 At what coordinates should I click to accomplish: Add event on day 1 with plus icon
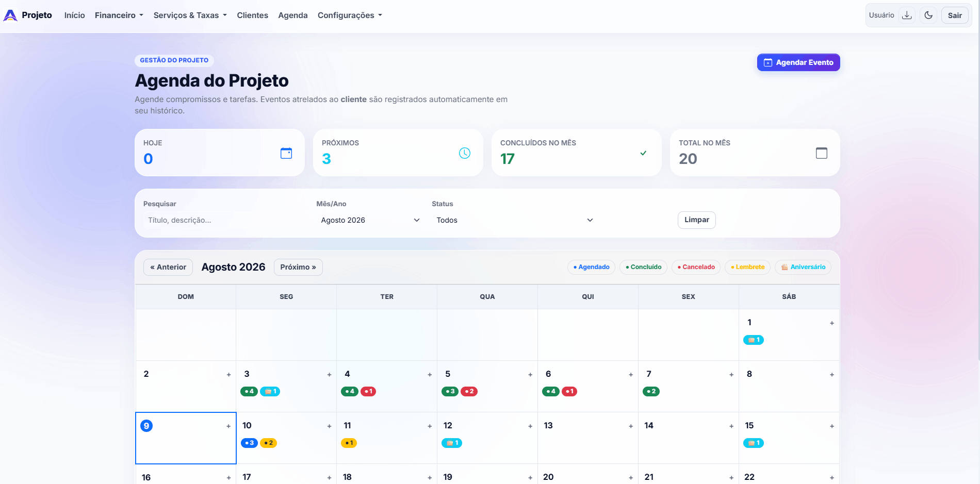tap(832, 323)
